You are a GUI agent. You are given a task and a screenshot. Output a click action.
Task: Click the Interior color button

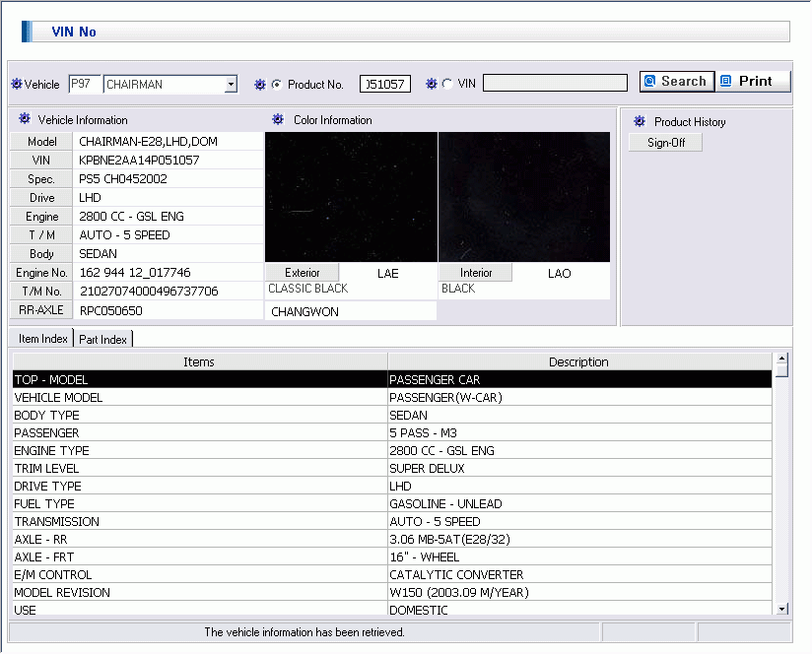click(475, 272)
